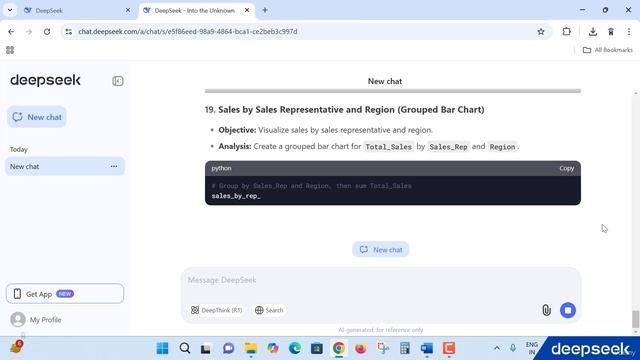
Task: Click the deepseek logo in sidebar
Action: 45,80
